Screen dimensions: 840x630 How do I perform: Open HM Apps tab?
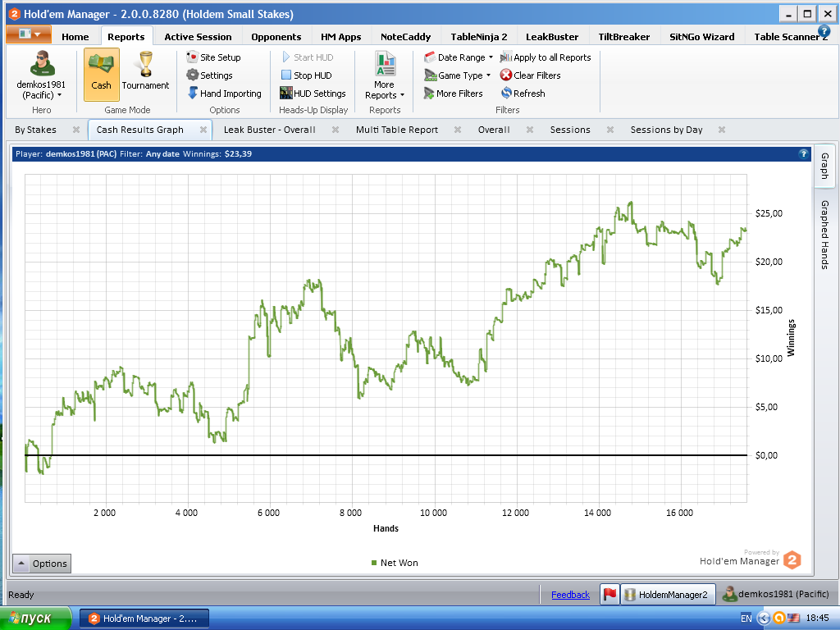pyautogui.click(x=340, y=36)
